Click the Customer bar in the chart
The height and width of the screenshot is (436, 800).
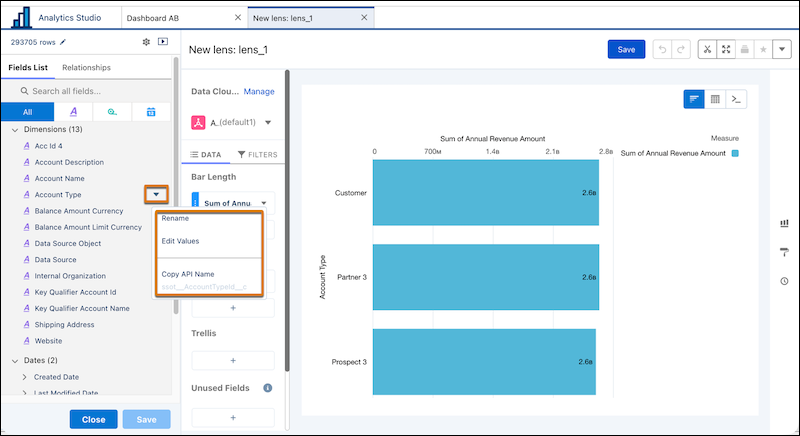pos(486,193)
